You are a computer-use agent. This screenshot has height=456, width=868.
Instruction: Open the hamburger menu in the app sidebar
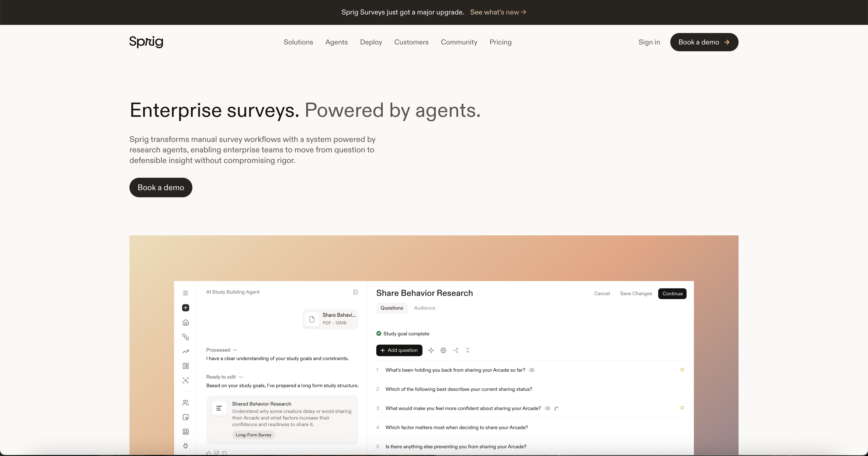point(185,293)
